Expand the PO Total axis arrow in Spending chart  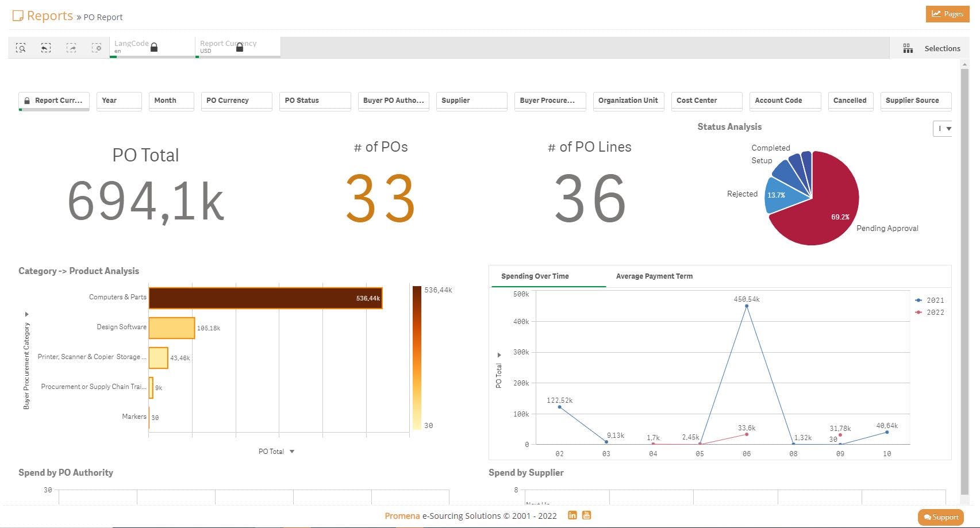[x=499, y=354]
